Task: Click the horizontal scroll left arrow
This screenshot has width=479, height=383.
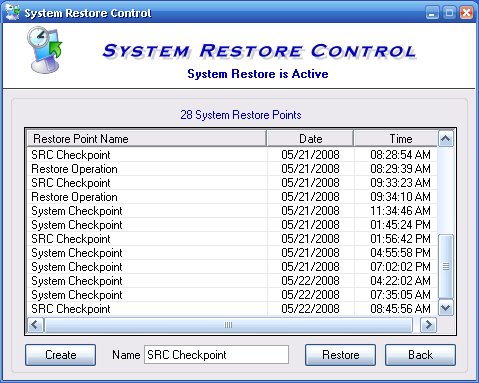Action: (35, 325)
